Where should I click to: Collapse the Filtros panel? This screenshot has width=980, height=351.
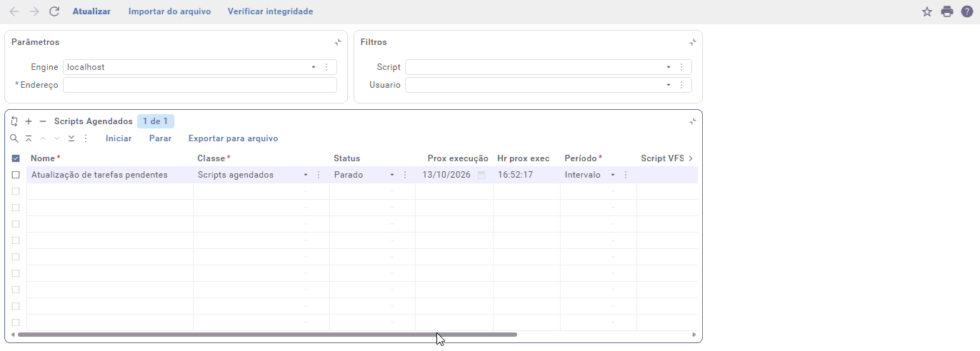[x=692, y=42]
